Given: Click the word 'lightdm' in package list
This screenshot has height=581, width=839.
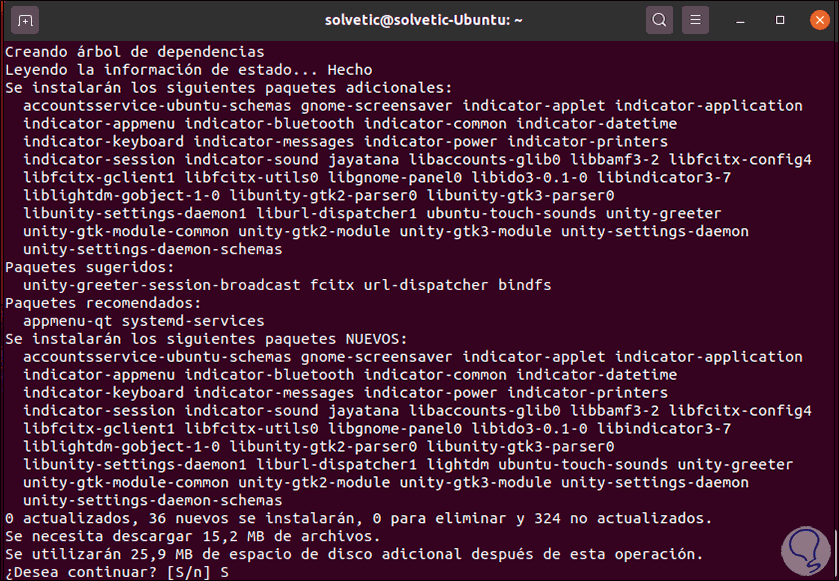Looking at the screenshot, I should pyautogui.click(x=457, y=464).
